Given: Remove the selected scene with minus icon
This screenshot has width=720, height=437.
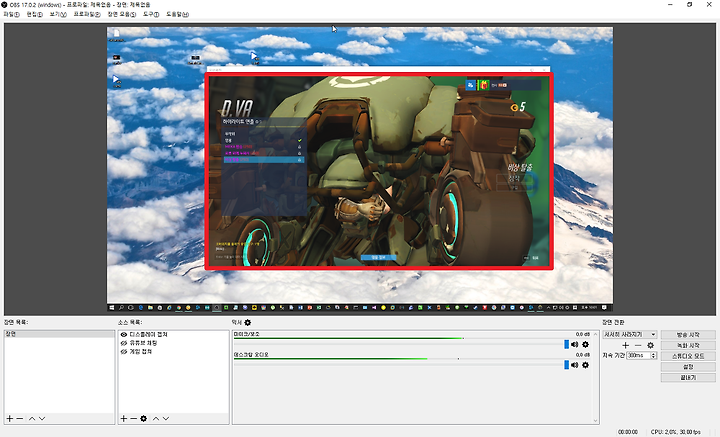Looking at the screenshot, I should pos(20,419).
